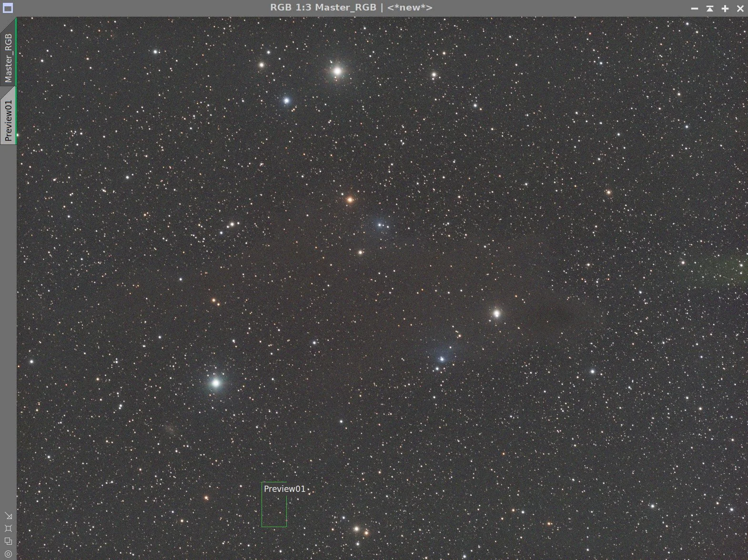Select the Preview01 view tab
Viewport: 748px width, 560px height.
(8, 115)
